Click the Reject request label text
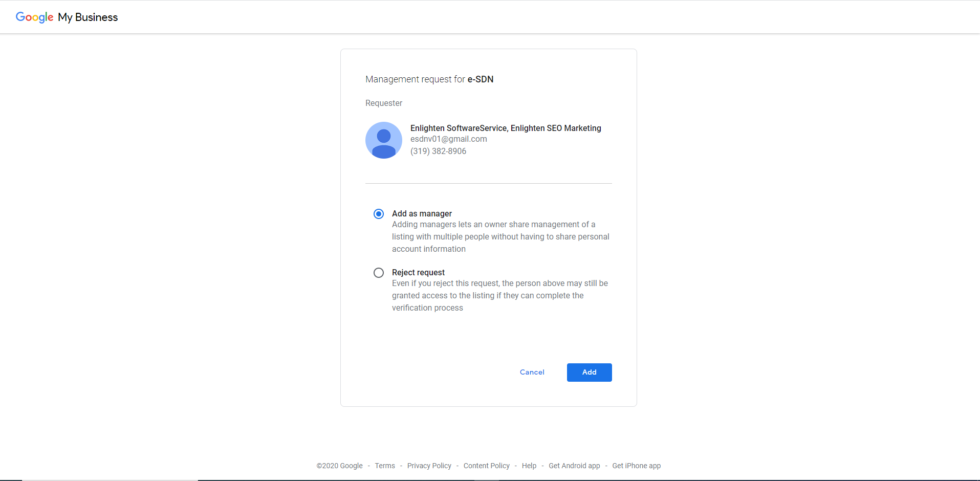This screenshot has height=481, width=980. (x=418, y=273)
